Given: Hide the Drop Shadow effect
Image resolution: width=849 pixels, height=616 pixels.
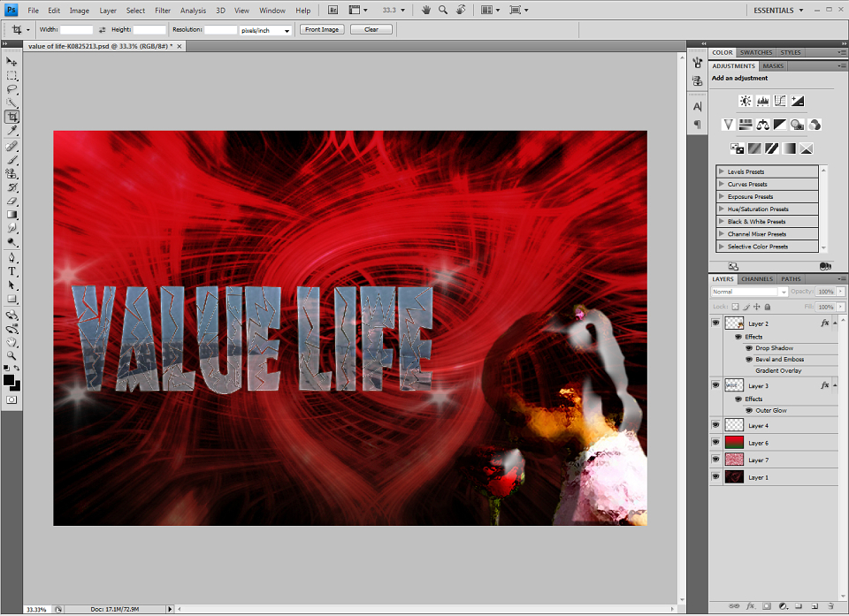Looking at the screenshot, I should [749, 348].
